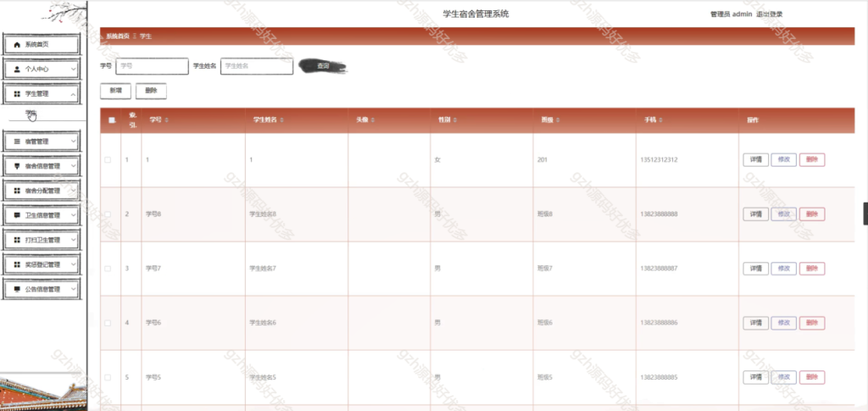The image size is (868, 411).
Task: Expand the 宿舍分配管理 menu arrow
Action: [x=74, y=191]
